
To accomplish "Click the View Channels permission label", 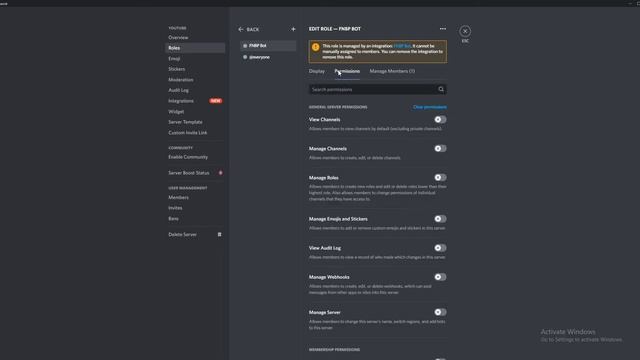I will tap(324, 120).
